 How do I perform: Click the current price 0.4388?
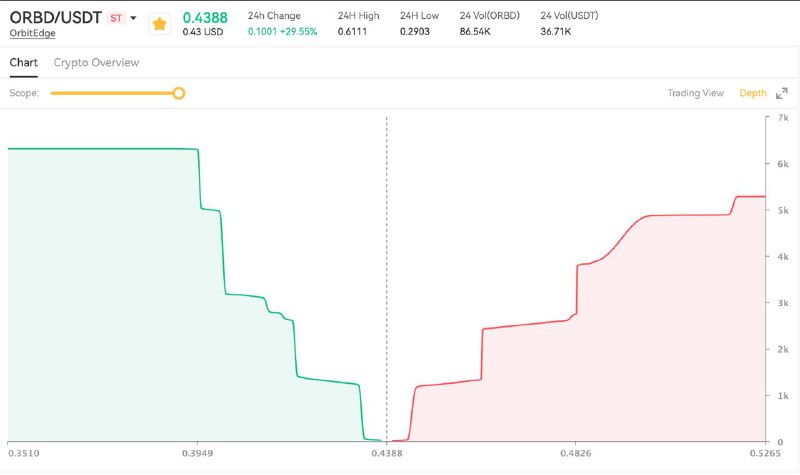tap(205, 17)
